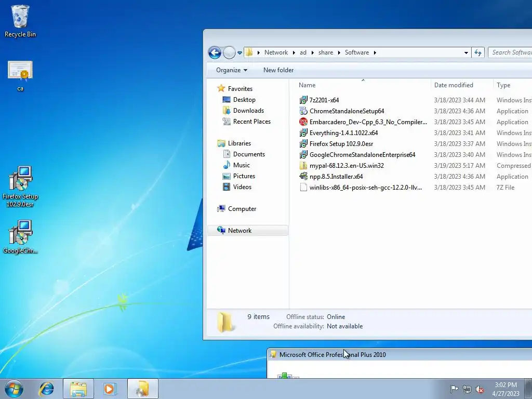Click the Explorer Back arrow button
Image resolution: width=532 pixels, height=399 pixels.
coord(215,52)
